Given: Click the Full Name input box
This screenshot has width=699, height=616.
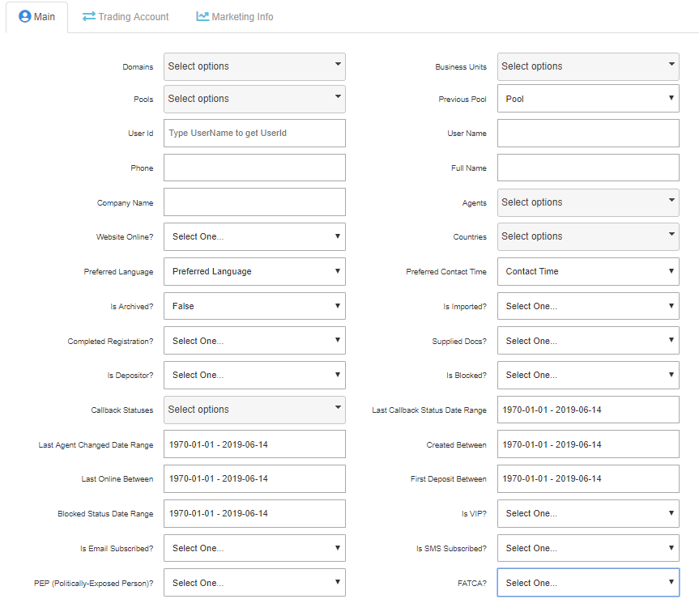Looking at the screenshot, I should 588,168.
